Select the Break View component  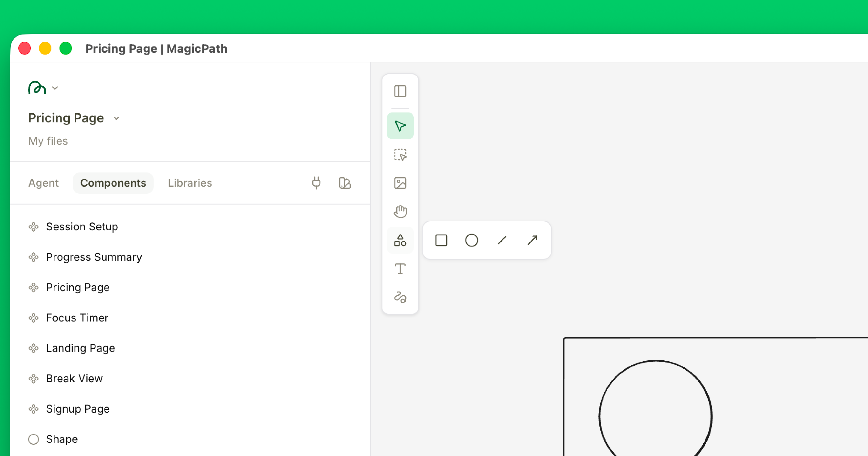pyautogui.click(x=190, y=378)
